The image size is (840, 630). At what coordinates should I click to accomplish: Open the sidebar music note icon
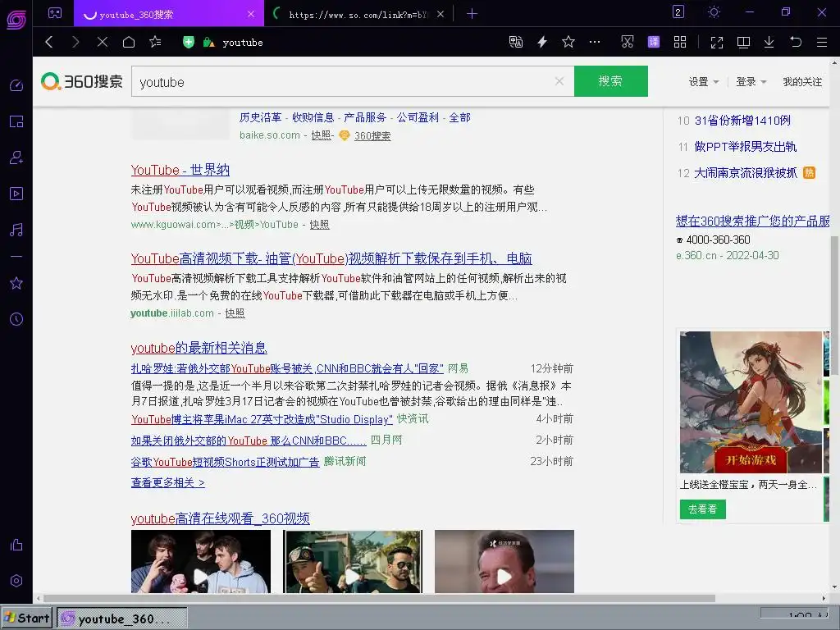pyautogui.click(x=16, y=230)
